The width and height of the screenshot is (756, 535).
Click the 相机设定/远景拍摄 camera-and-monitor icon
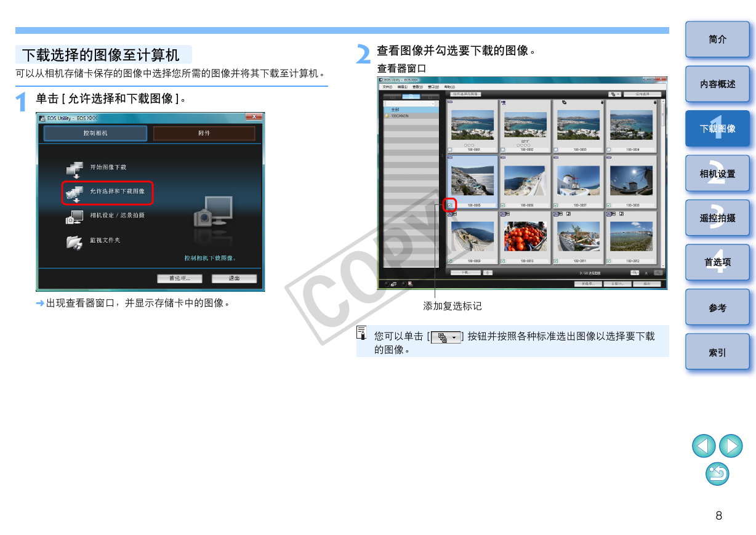[x=74, y=217]
